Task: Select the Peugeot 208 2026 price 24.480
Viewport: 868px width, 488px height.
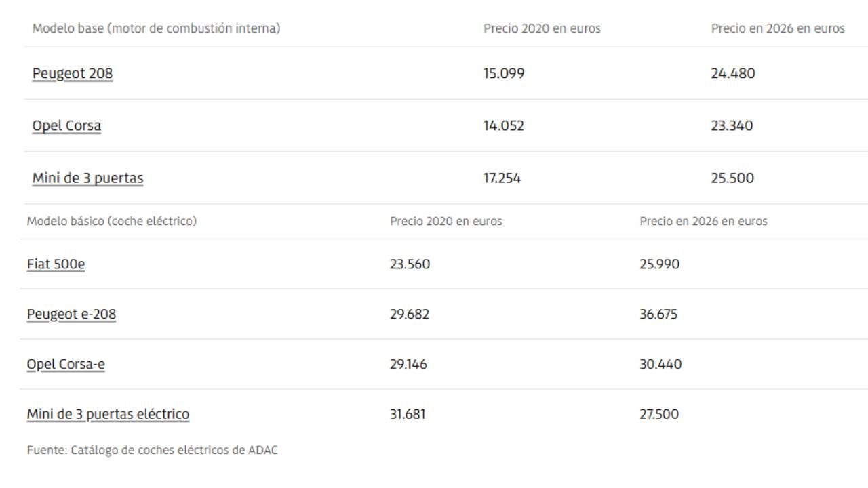Action: [733, 73]
